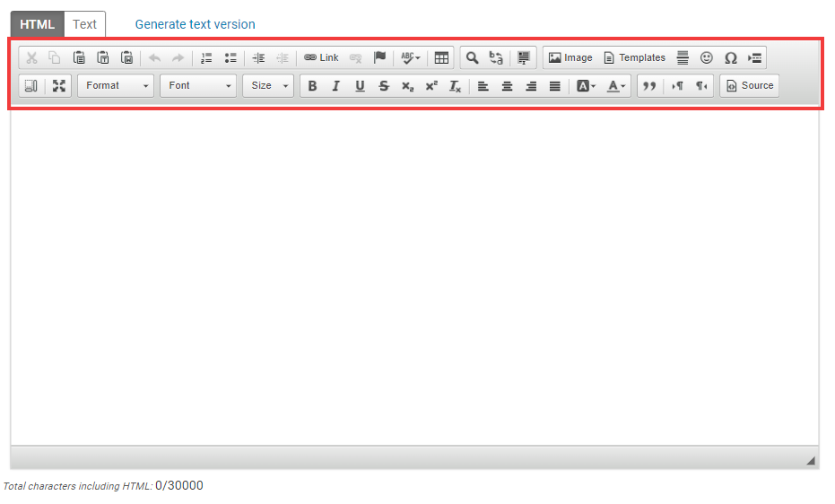Viewport: 835px width, 504px height.
Task: Maximize the editor with the fullscreen icon
Action: (x=59, y=86)
